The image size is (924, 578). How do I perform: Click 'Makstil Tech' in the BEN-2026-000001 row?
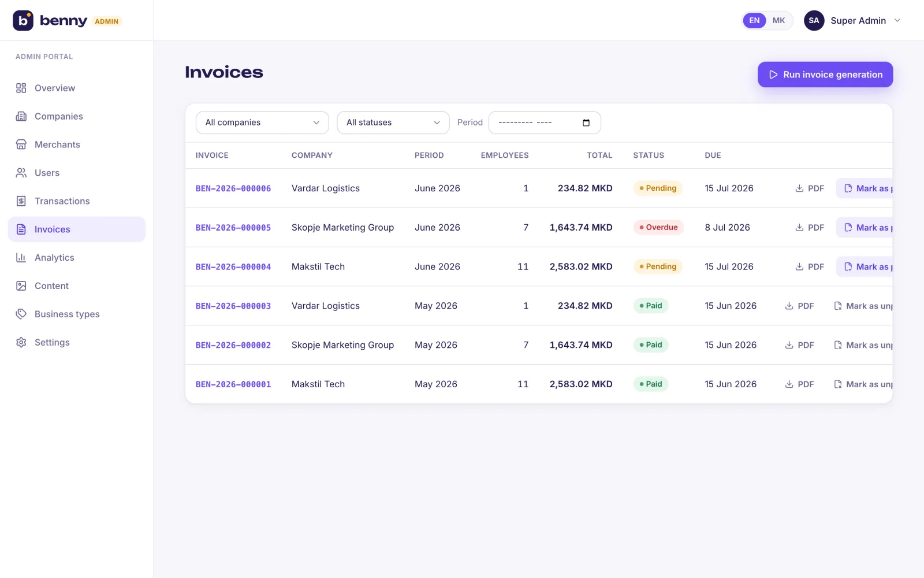pos(318,384)
